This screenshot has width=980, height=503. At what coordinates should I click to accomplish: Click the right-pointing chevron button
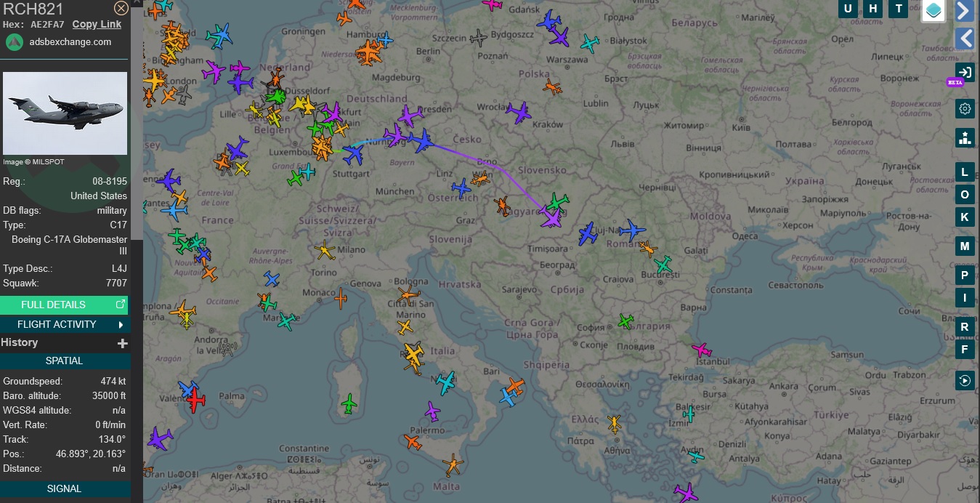(964, 11)
